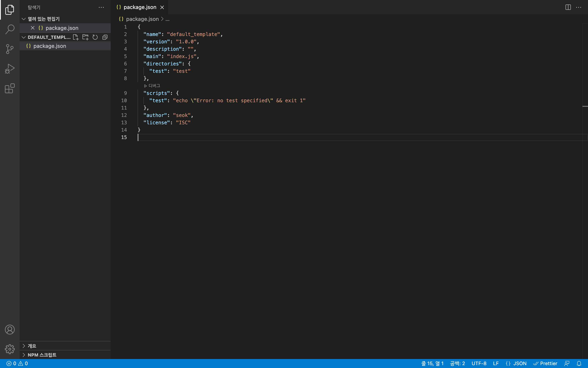Open the Run and Debug view
588x368 pixels.
(10, 69)
